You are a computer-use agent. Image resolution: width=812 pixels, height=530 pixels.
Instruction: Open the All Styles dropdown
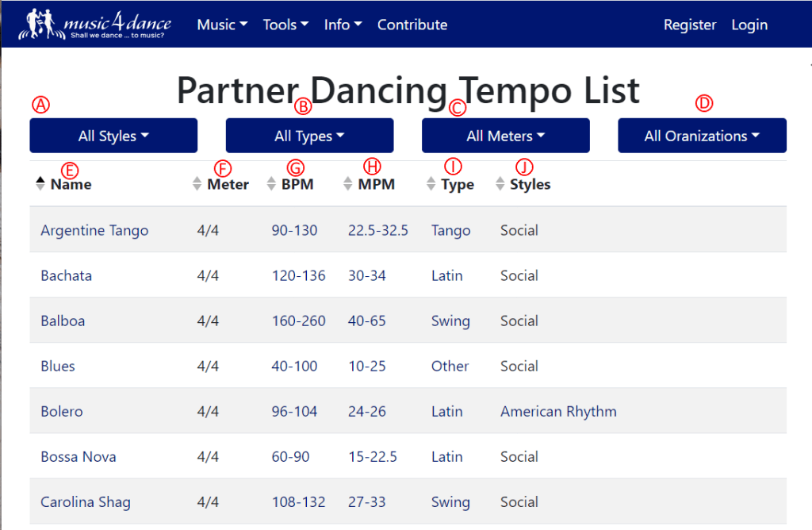[x=113, y=136]
